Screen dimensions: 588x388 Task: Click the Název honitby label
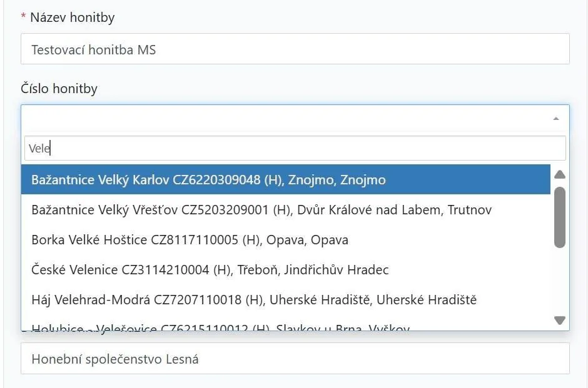pos(73,17)
